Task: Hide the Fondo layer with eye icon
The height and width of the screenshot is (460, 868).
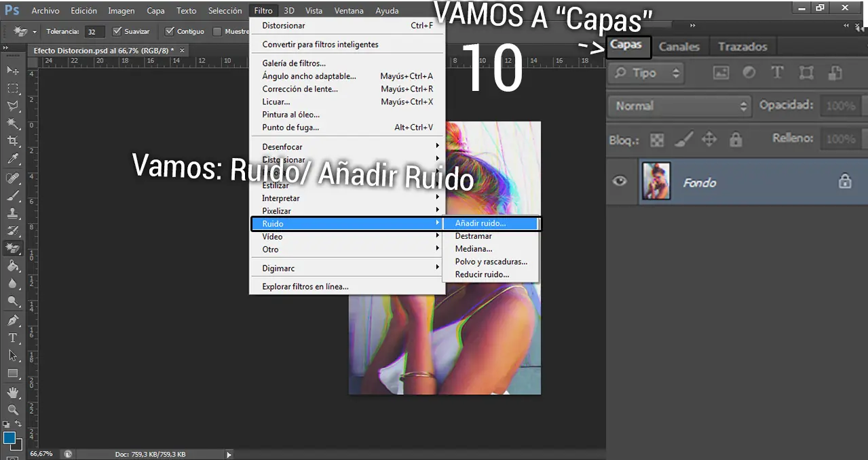Action: pyautogui.click(x=620, y=181)
